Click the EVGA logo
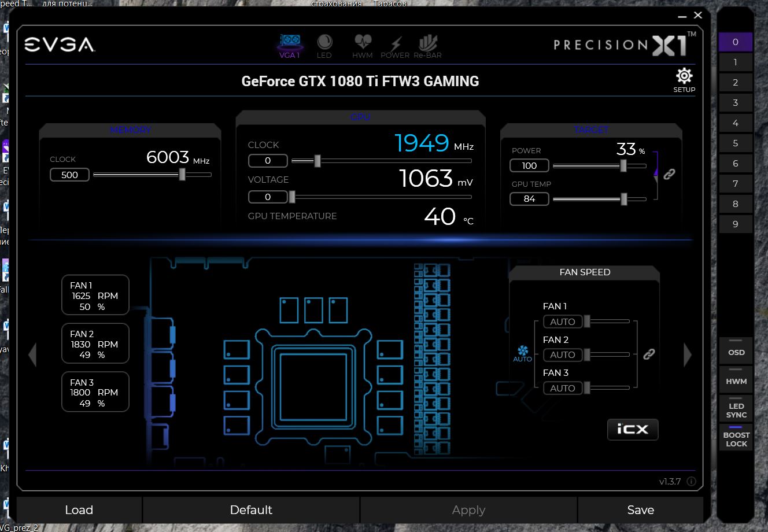Image resolution: width=768 pixels, height=532 pixels. 60,45
